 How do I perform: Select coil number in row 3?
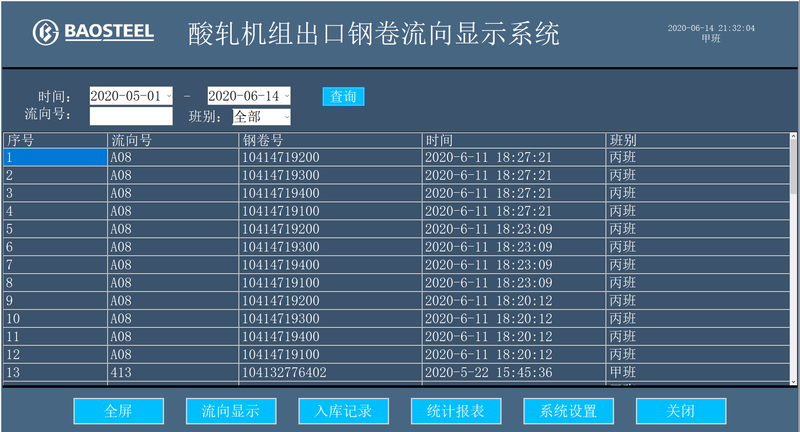331,193
